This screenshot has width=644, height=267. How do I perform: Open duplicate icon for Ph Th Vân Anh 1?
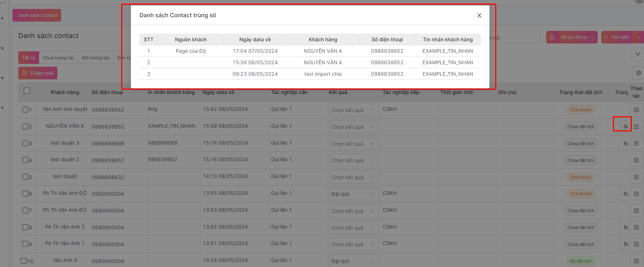point(625,244)
